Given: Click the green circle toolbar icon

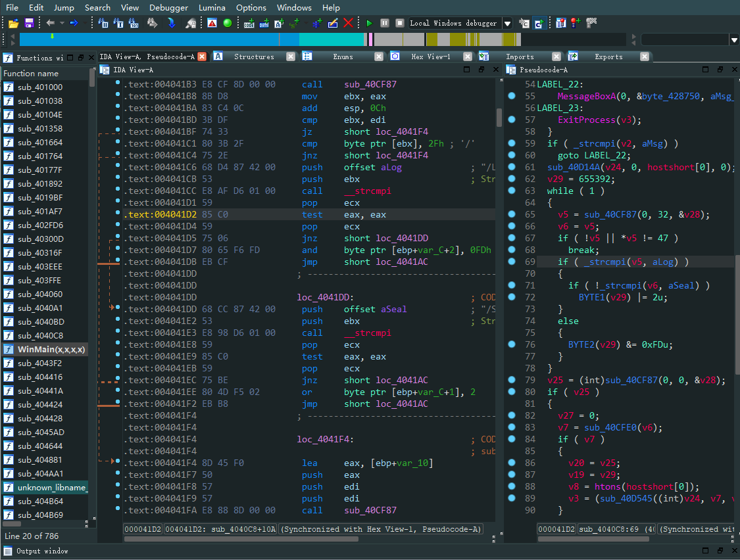Looking at the screenshot, I should coord(228,23).
